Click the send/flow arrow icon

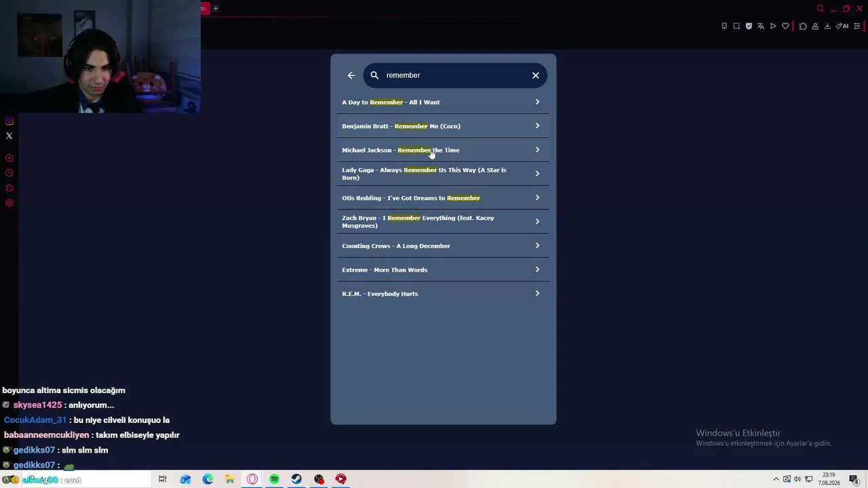[x=773, y=26]
